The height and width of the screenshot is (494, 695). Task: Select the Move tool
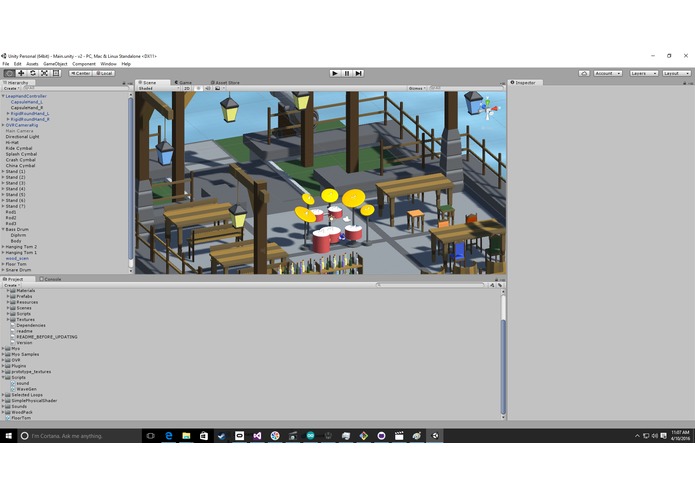21,73
